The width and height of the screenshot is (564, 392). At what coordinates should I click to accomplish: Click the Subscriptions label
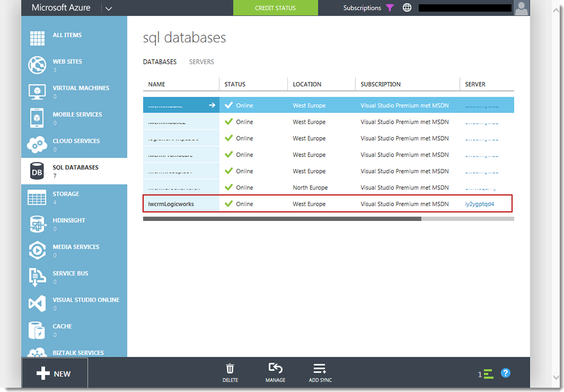pos(362,8)
